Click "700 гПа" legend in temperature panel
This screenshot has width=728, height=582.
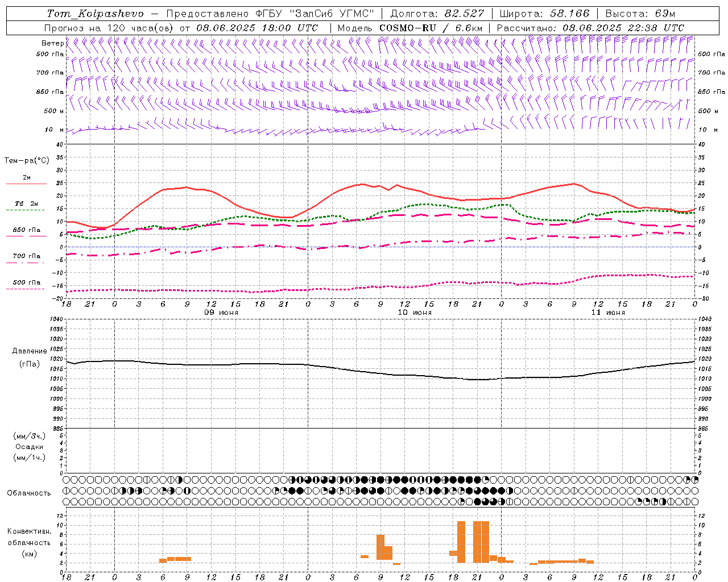click(27, 256)
